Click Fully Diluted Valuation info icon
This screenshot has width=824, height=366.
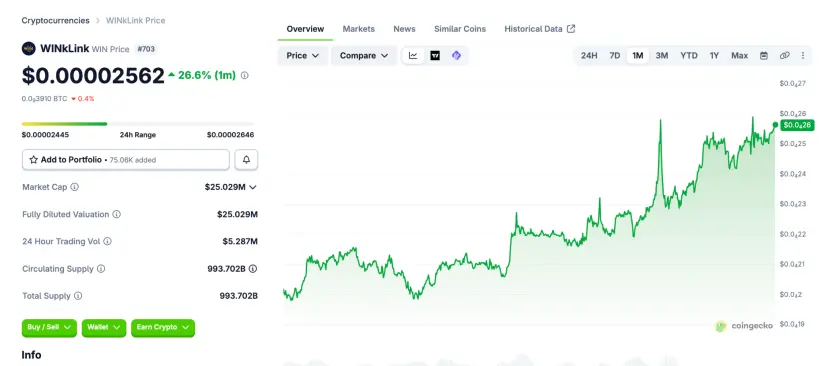pos(117,215)
